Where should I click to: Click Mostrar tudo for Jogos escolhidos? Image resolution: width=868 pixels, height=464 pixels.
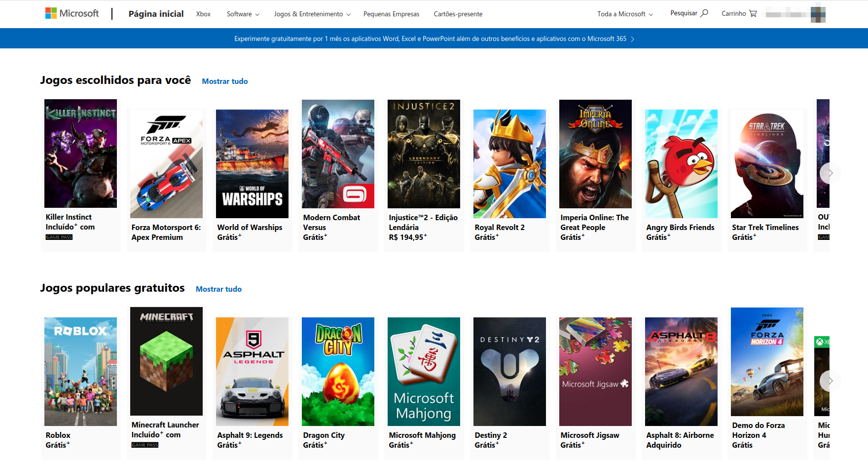click(x=225, y=81)
